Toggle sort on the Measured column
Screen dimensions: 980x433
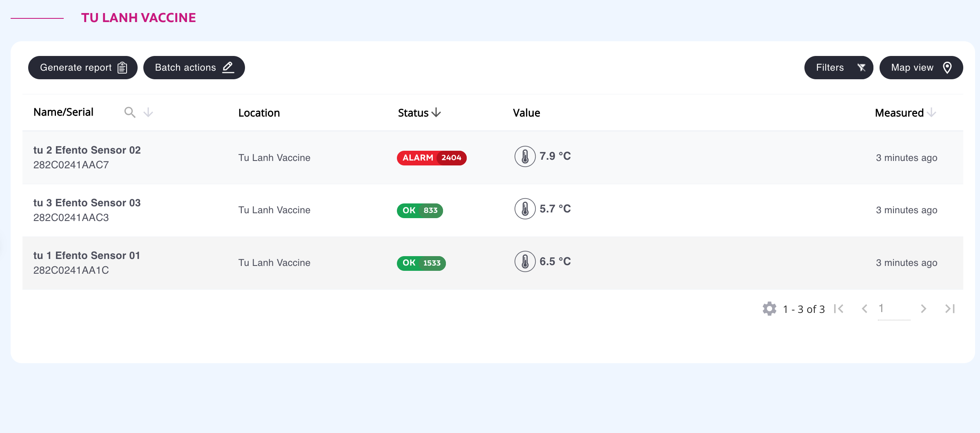coord(931,112)
